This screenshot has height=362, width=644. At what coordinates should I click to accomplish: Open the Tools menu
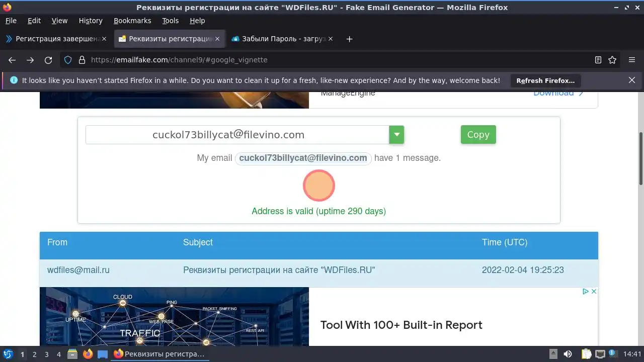click(171, 21)
